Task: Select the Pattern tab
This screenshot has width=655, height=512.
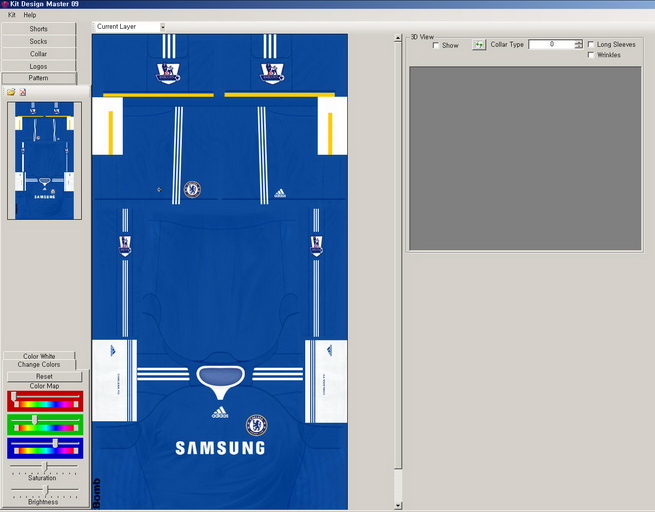Action: click(x=39, y=78)
